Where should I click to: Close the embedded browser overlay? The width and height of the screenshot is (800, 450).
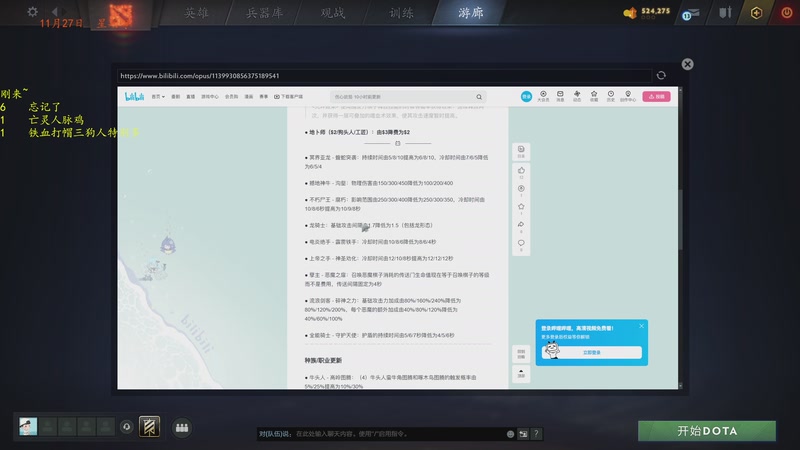click(687, 64)
